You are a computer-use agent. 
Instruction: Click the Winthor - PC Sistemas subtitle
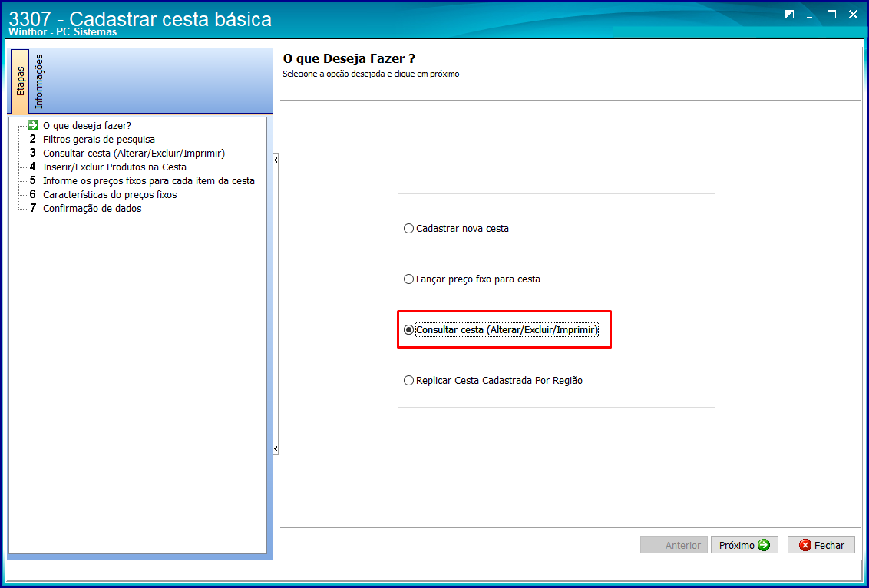click(x=63, y=32)
